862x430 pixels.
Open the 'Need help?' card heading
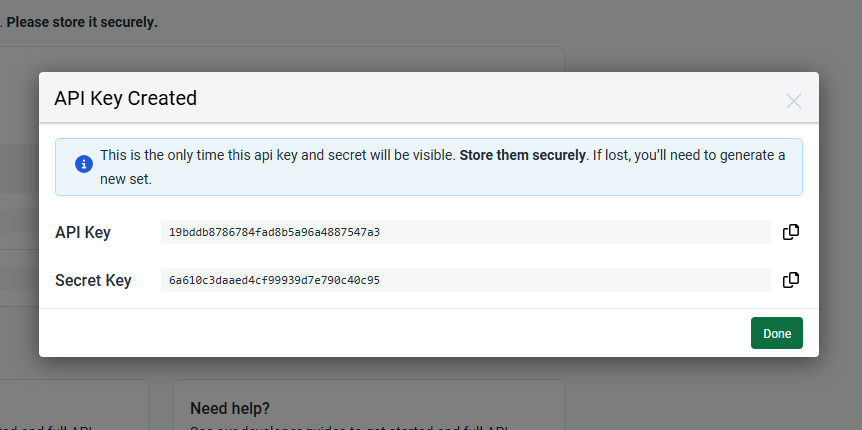coord(230,408)
